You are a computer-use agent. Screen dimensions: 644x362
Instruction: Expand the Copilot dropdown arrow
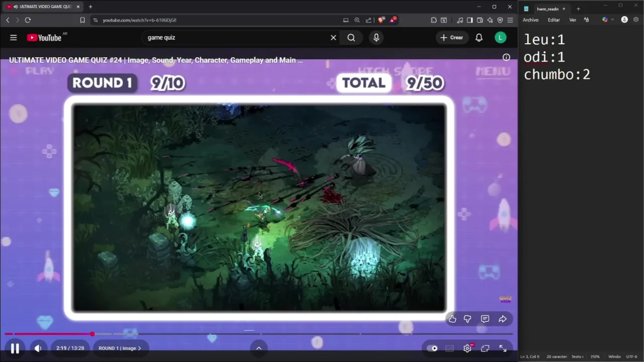612,20
